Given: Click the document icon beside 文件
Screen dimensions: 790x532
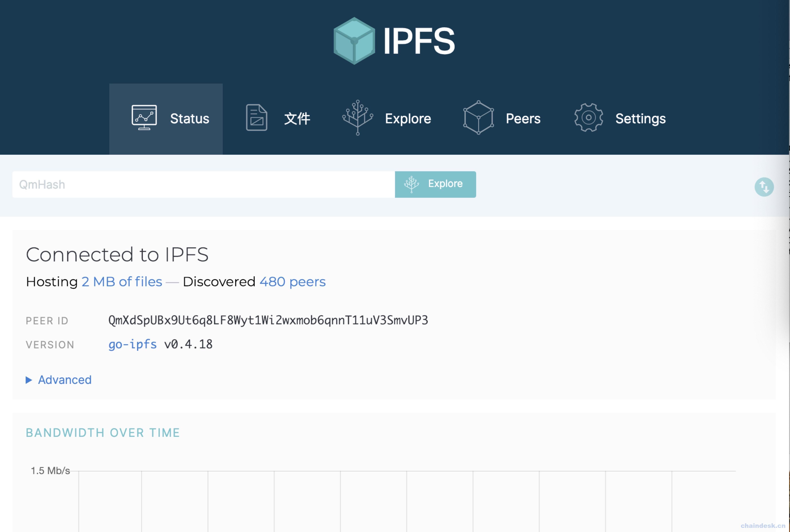Looking at the screenshot, I should pos(257,118).
